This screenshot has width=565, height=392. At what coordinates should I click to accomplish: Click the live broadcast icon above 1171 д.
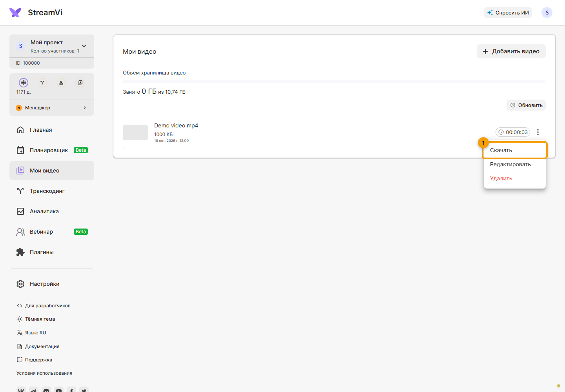coord(24,83)
